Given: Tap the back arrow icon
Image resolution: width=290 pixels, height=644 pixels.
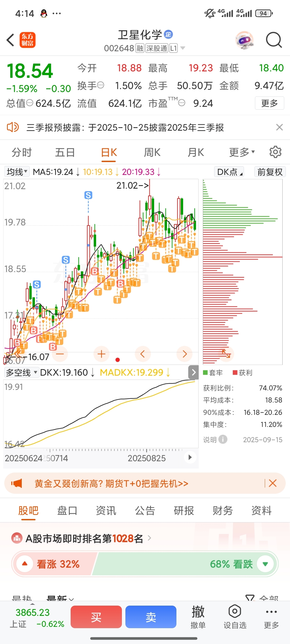Looking at the screenshot, I should click(10, 40).
